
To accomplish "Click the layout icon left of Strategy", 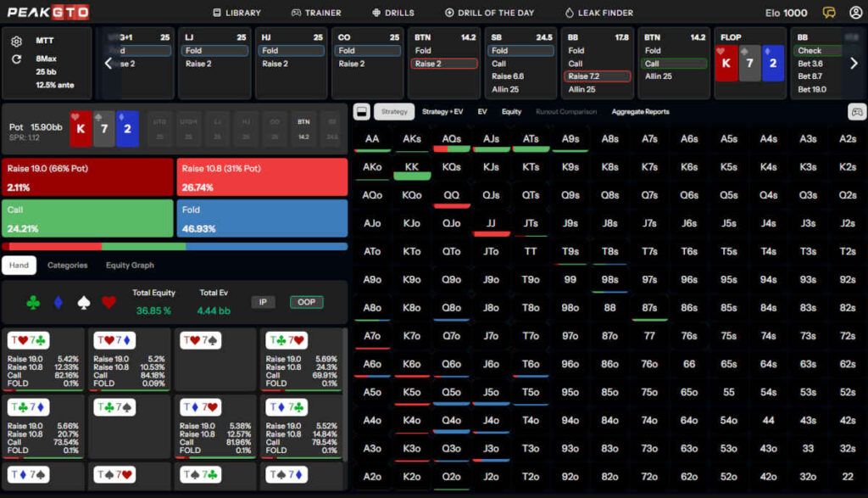I will coord(361,112).
